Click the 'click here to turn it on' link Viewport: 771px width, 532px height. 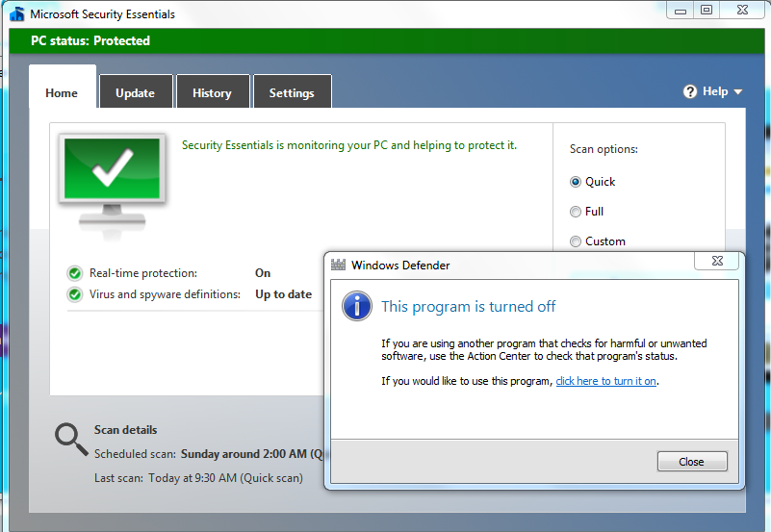[606, 381]
